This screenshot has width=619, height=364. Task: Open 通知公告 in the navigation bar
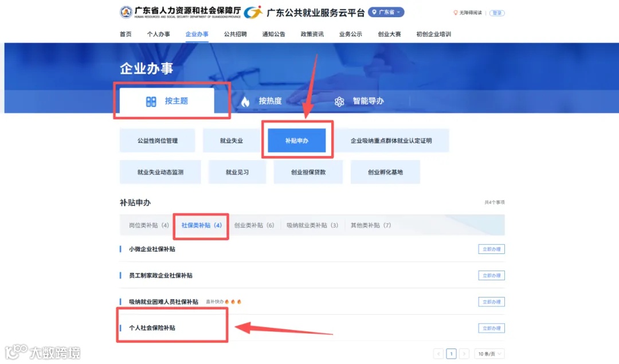(x=273, y=34)
